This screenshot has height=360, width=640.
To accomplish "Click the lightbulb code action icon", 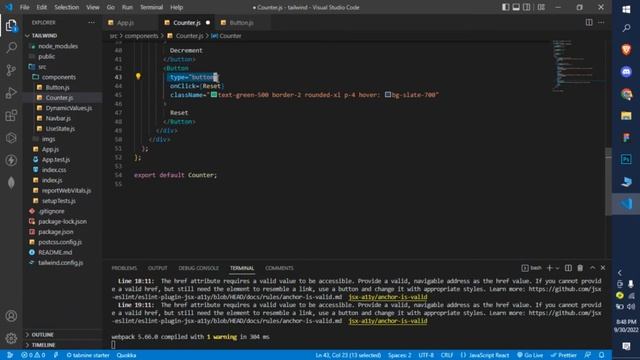I will (138, 76).
